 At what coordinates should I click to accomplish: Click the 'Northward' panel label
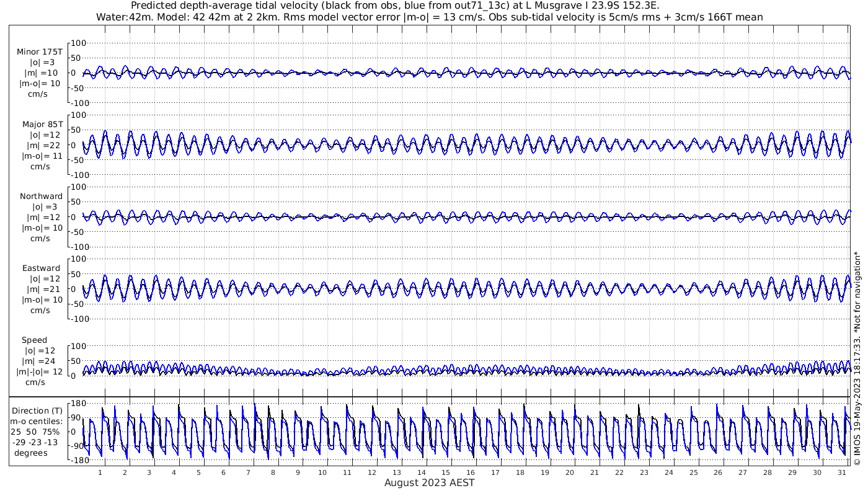pyautogui.click(x=41, y=196)
